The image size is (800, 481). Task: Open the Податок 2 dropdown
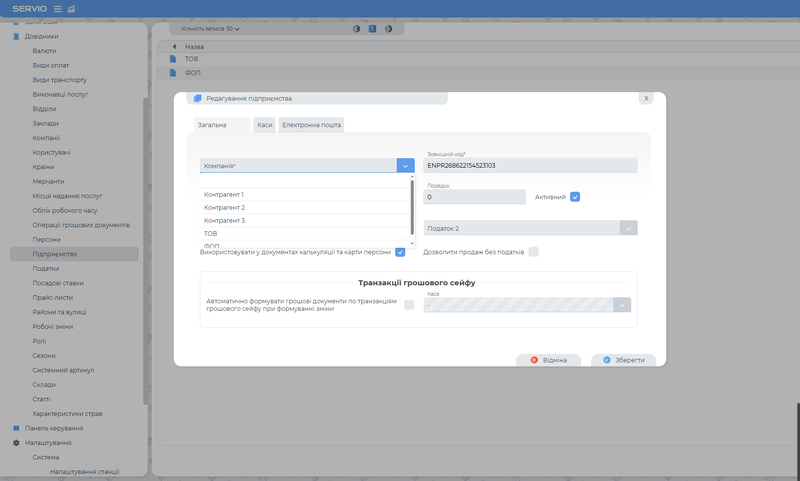pyautogui.click(x=628, y=228)
